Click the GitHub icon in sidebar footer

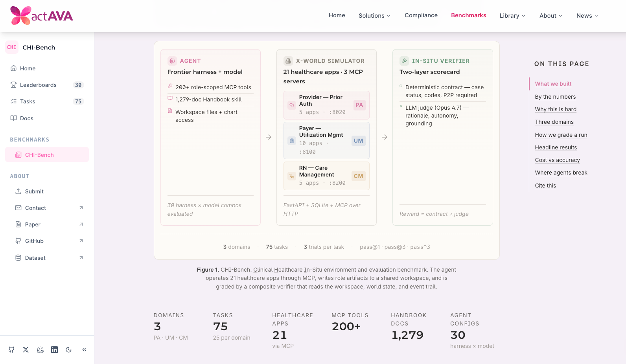click(11, 350)
